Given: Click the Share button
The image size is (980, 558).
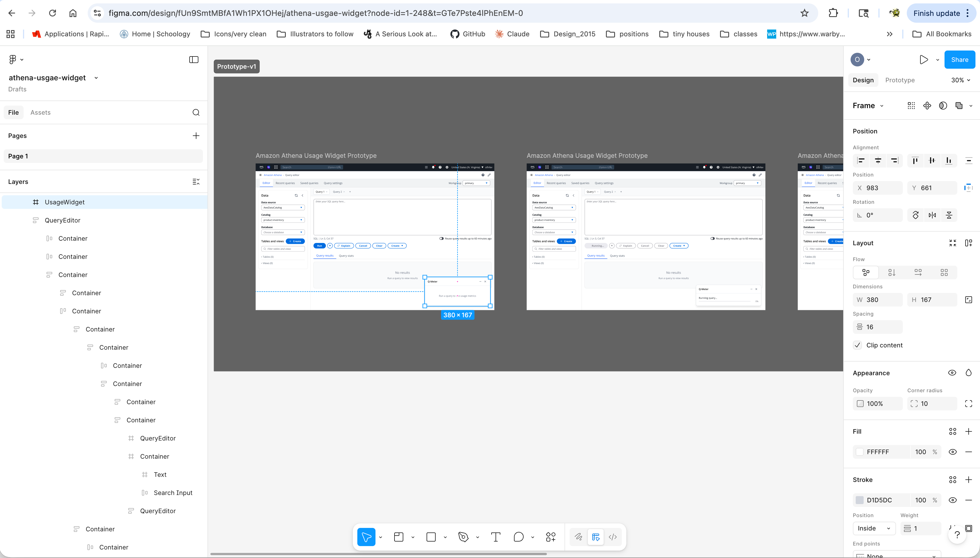Looking at the screenshot, I should 960,59.
